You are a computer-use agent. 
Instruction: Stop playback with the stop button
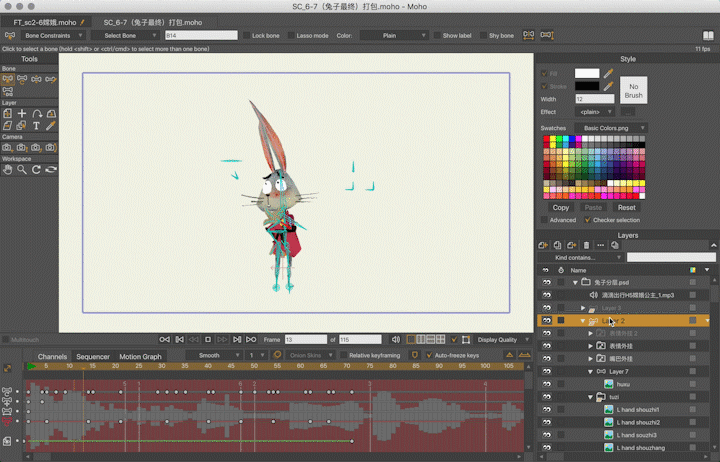pyautogui.click(x=208, y=339)
